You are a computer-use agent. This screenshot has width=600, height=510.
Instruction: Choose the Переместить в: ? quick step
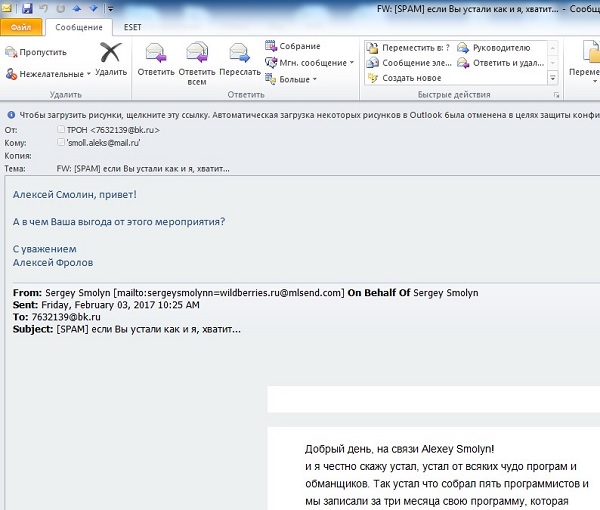(409, 48)
